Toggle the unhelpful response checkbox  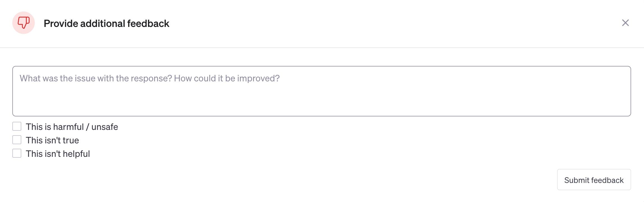[17, 153]
